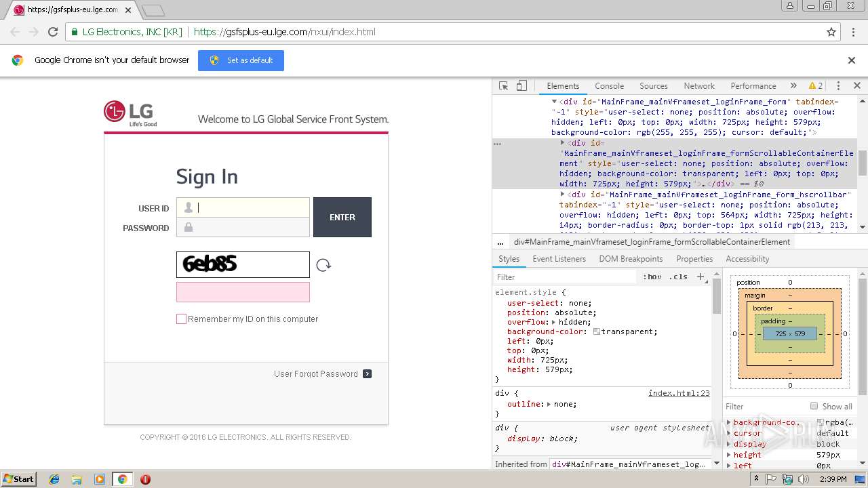Open the Chrome main menu
The height and width of the screenshot is (488, 868).
[x=852, y=32]
